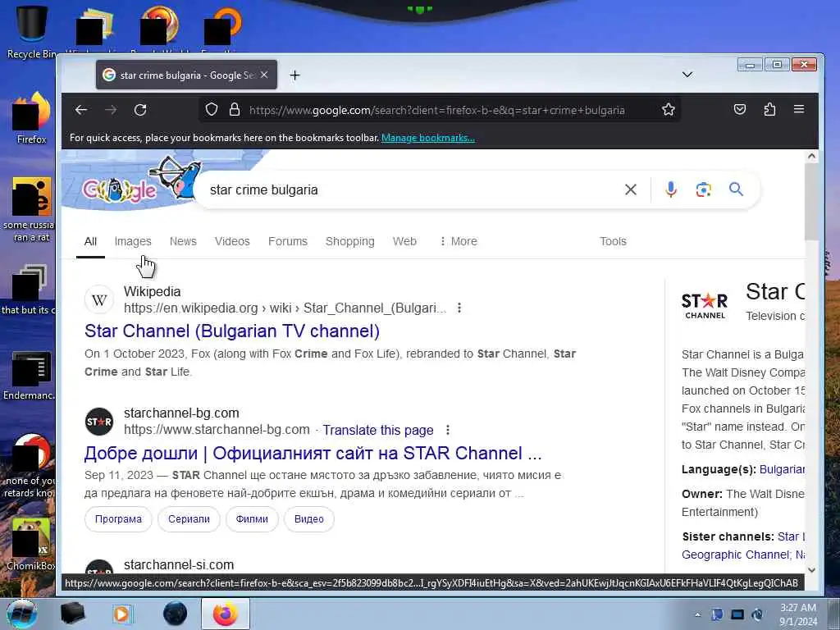Image resolution: width=840 pixels, height=630 pixels.
Task: Open the search Tools options
Action: point(613,242)
